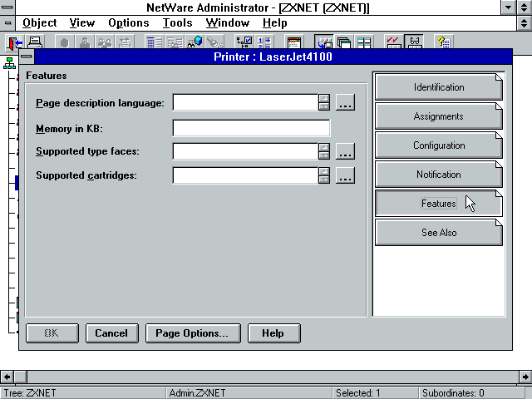Open the Object menu
The image size is (532, 399).
click(x=40, y=23)
